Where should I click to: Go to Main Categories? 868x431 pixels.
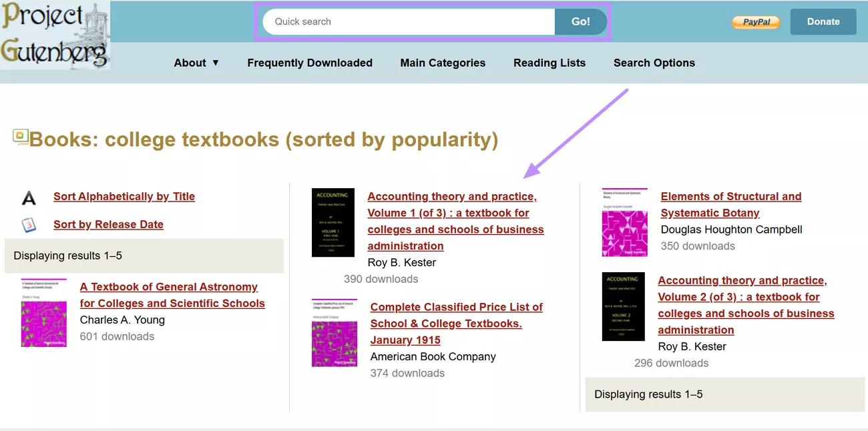[x=443, y=63]
